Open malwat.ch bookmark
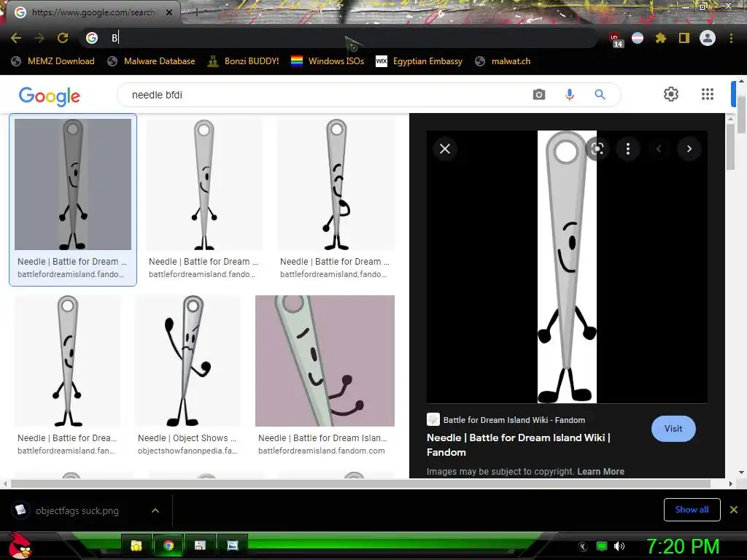This screenshot has height=560, width=747. point(503,61)
